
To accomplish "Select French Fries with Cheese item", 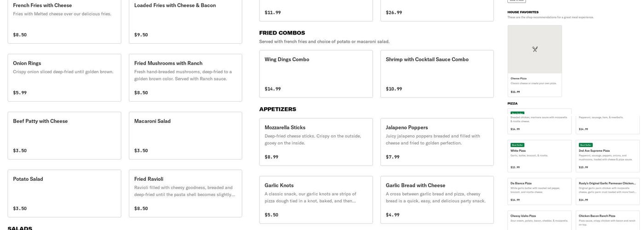I will pos(64,20).
